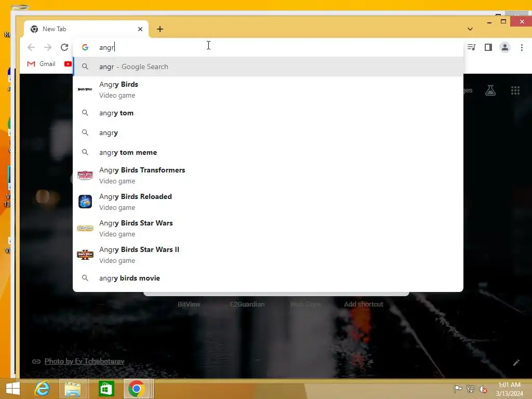
Task: Click the search icon beside 'angry tom'
Action: [x=85, y=113]
